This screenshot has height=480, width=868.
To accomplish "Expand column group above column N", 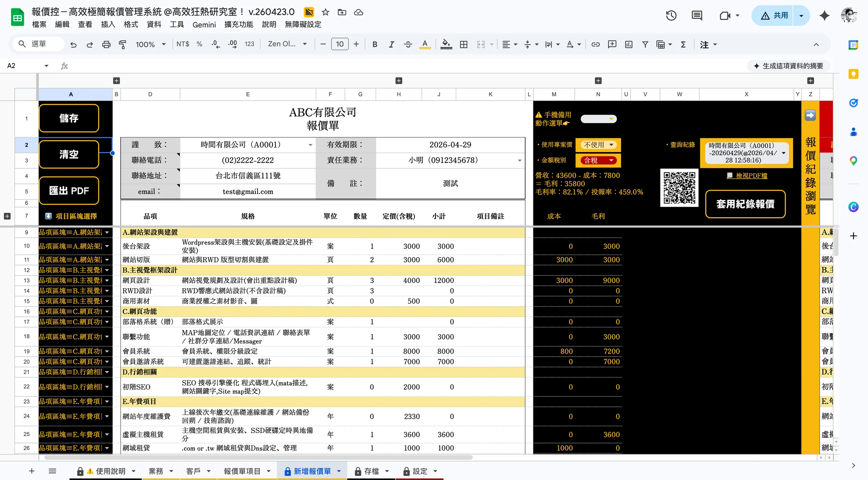I will (x=599, y=81).
